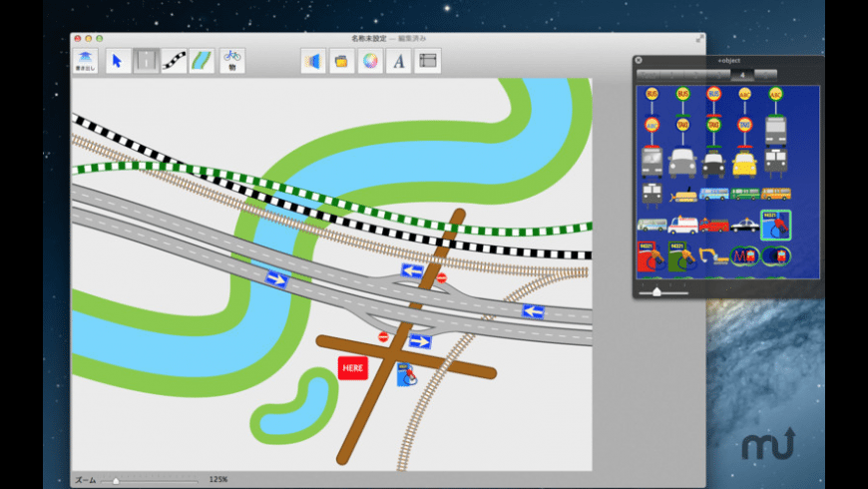The image size is (868, 489).
Task: Pick the white ambulance object thumbnail
Action: (x=682, y=226)
